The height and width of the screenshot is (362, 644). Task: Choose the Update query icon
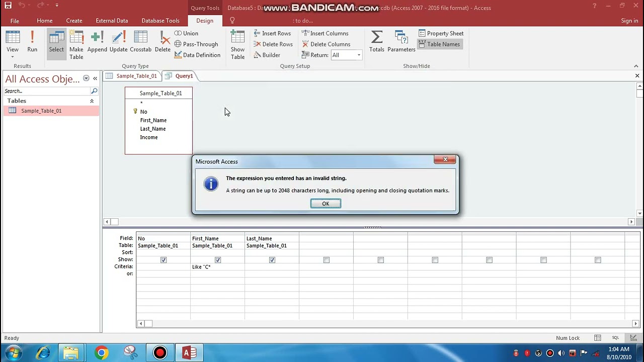118,42
